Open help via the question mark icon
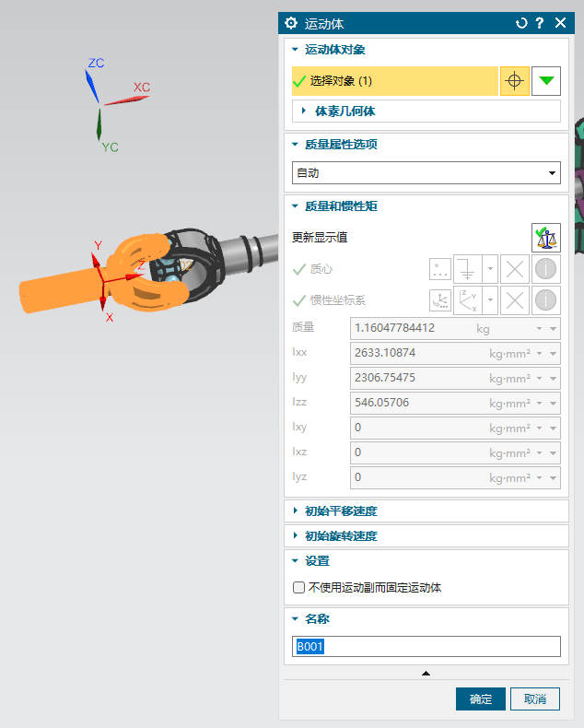Image resolution: width=584 pixels, height=728 pixels. (x=540, y=23)
